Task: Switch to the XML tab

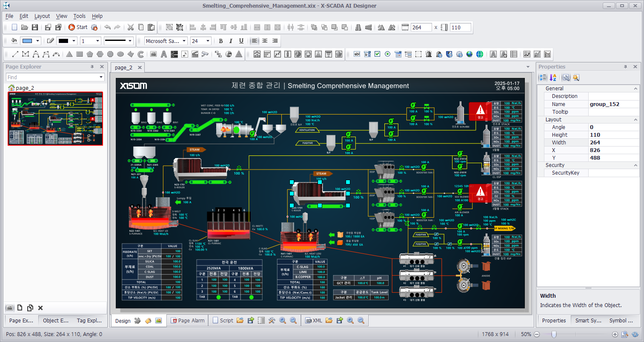Action: 314,320
